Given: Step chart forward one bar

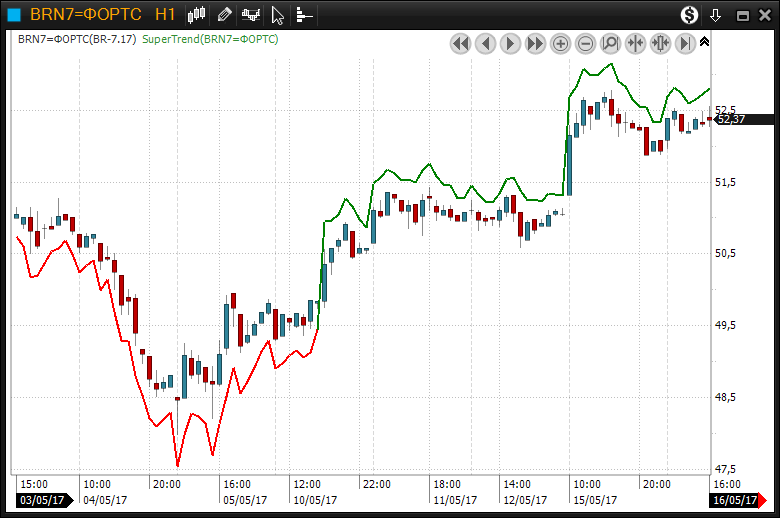Looking at the screenshot, I should [510, 43].
